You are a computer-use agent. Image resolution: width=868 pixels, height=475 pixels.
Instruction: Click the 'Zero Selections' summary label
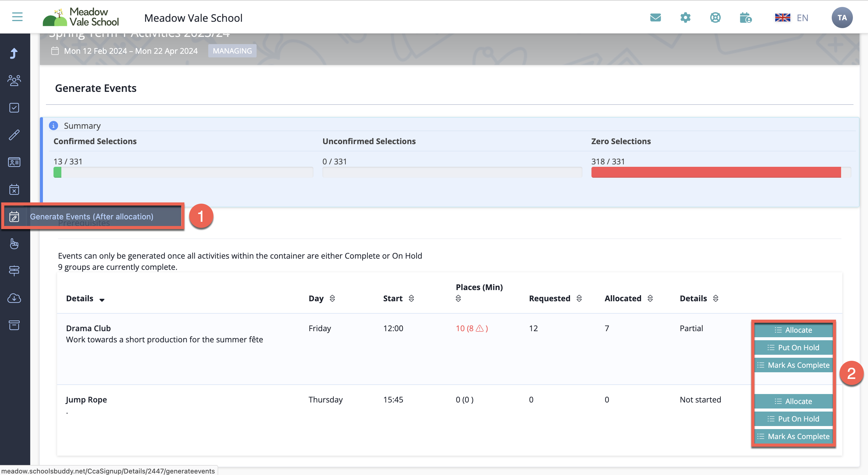621,141
